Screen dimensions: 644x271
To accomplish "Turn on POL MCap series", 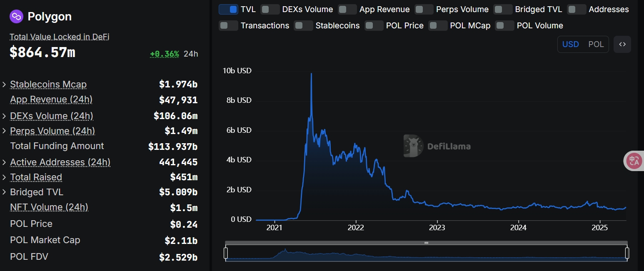I will click(438, 25).
